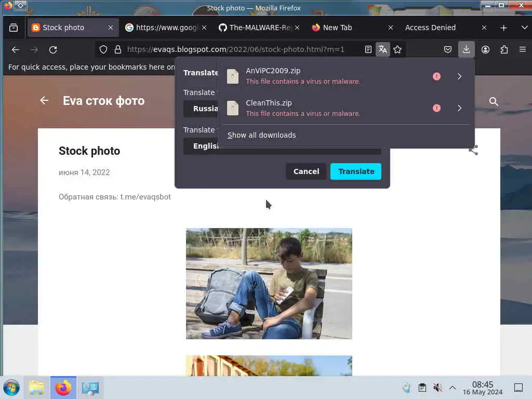Click the partially visible second photo
Image resolution: width=532 pixels, height=399 pixels.
coord(269,366)
